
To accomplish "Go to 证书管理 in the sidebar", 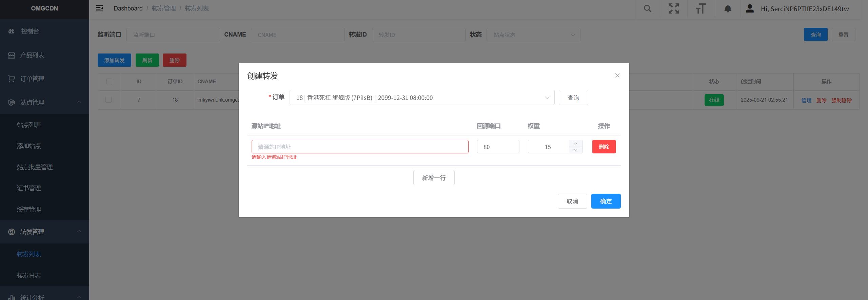I will [x=29, y=188].
